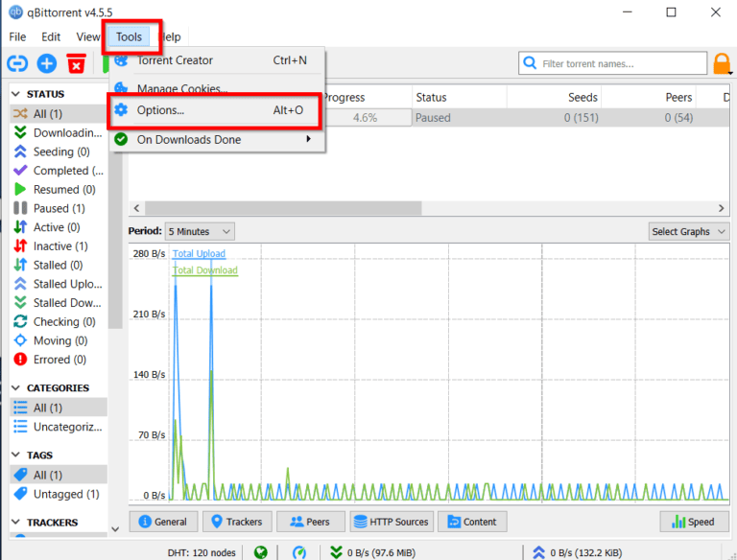Viewport: 737px width, 560px height.
Task: Select the Active (0) filter
Action: (x=59, y=227)
